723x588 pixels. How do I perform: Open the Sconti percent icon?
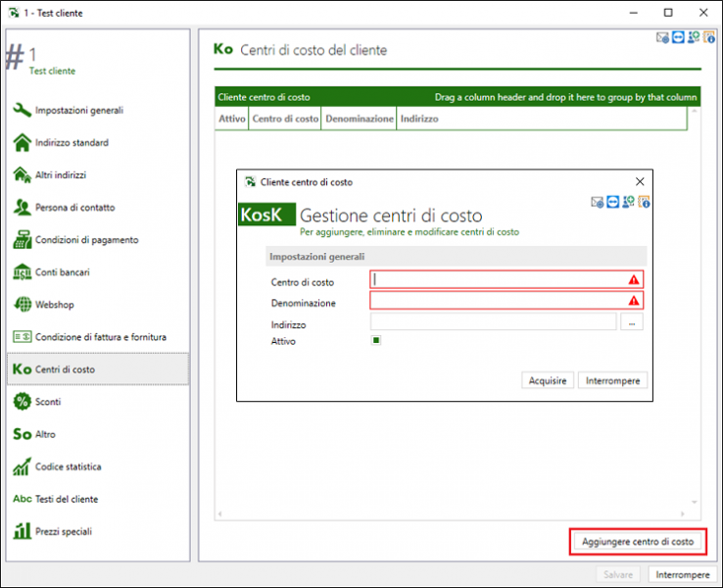coord(23,401)
